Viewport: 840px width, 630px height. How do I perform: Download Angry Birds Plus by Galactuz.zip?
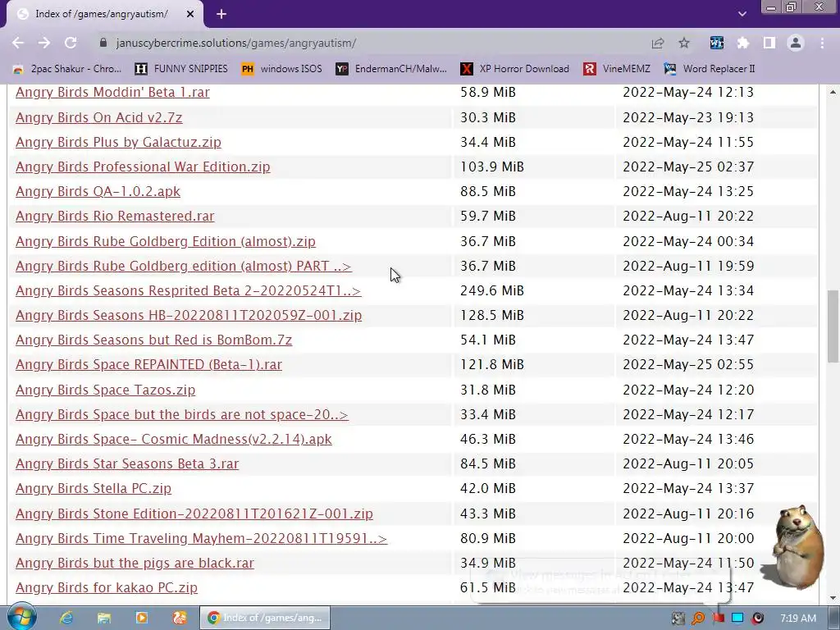[x=118, y=142]
